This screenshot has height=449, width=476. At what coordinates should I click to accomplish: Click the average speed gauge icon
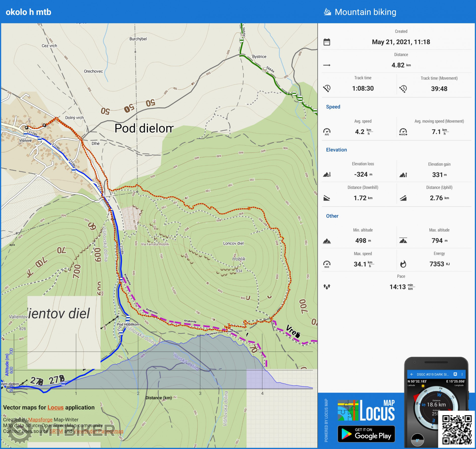[327, 131]
